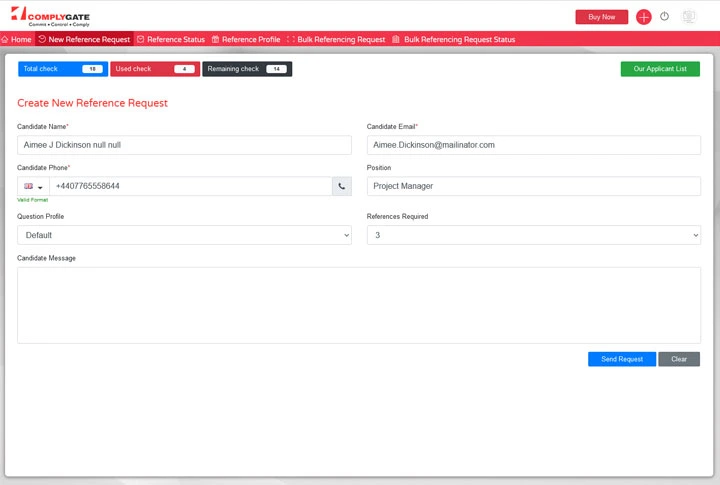Open the UK flag country selector
The height and width of the screenshot is (485, 720).
34,186
